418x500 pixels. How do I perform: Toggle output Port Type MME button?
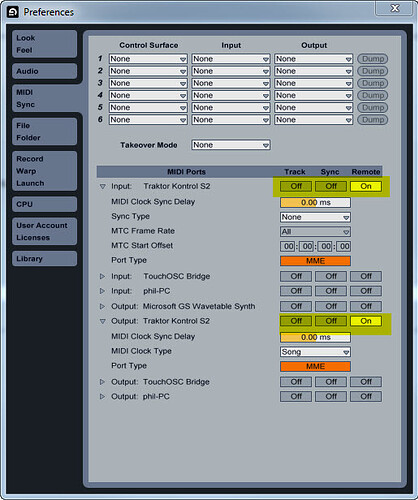point(315,367)
